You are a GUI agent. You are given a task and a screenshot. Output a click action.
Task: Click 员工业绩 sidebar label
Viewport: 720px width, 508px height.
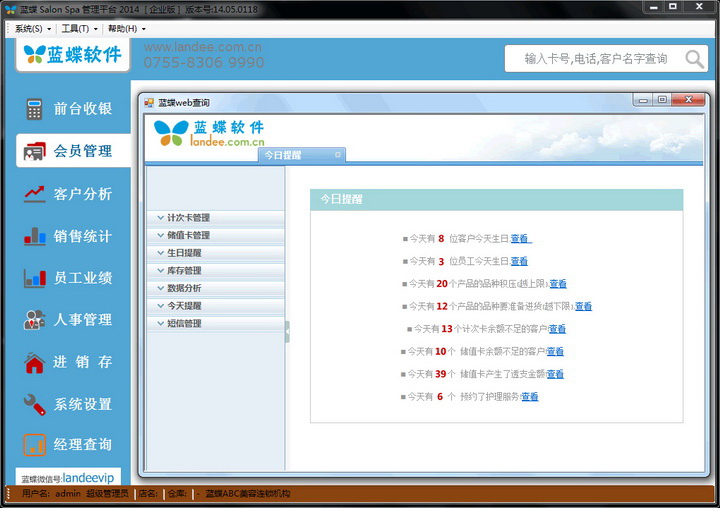point(83,278)
